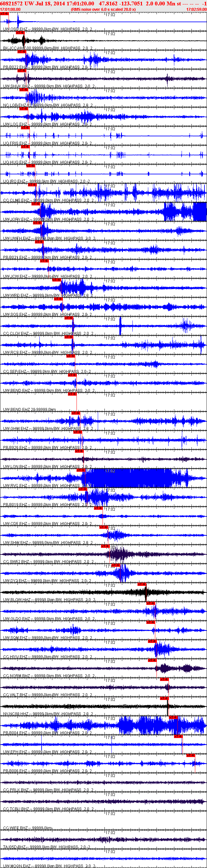The height and width of the screenshot is (868, 207).
Task: Select the UW GLDO EHZ station label
Action: point(49,619)
